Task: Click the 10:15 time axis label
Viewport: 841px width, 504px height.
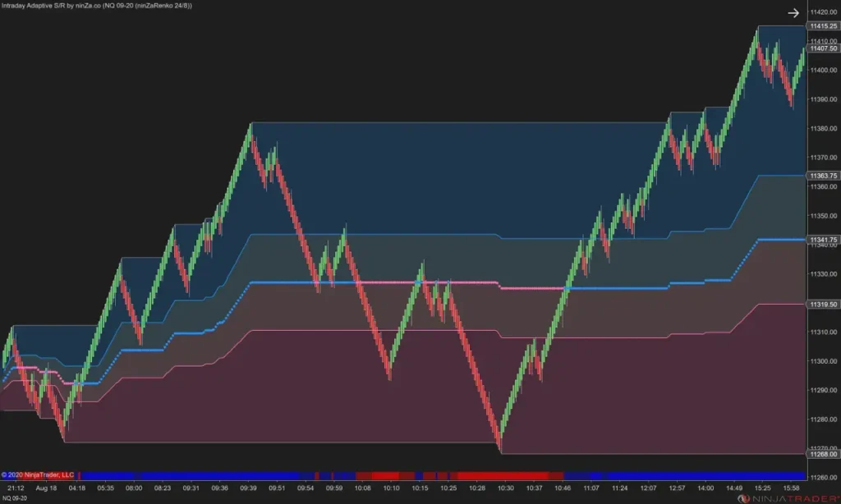Action: pos(420,488)
